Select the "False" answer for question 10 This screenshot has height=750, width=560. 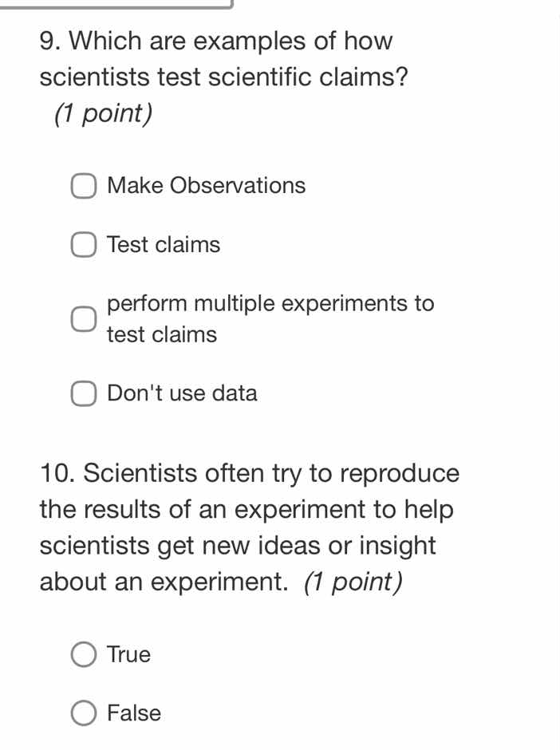pos(83,712)
